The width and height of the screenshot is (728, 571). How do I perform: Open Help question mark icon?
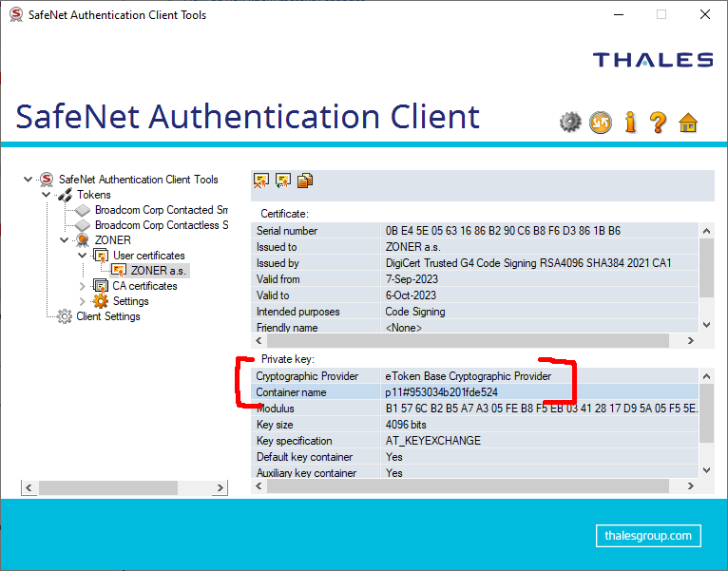658,122
